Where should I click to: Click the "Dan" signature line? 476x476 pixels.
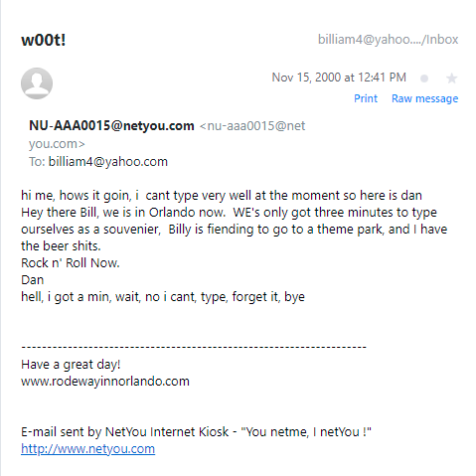coord(32,280)
